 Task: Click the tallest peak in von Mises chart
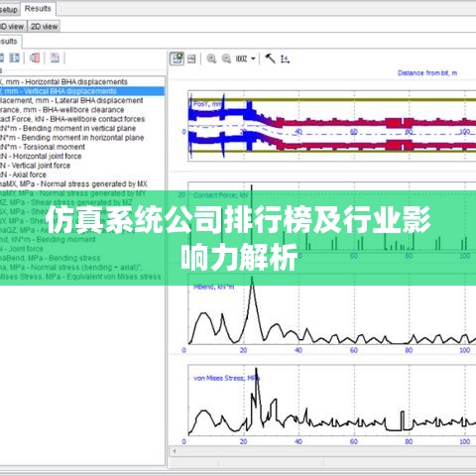(x=256, y=370)
